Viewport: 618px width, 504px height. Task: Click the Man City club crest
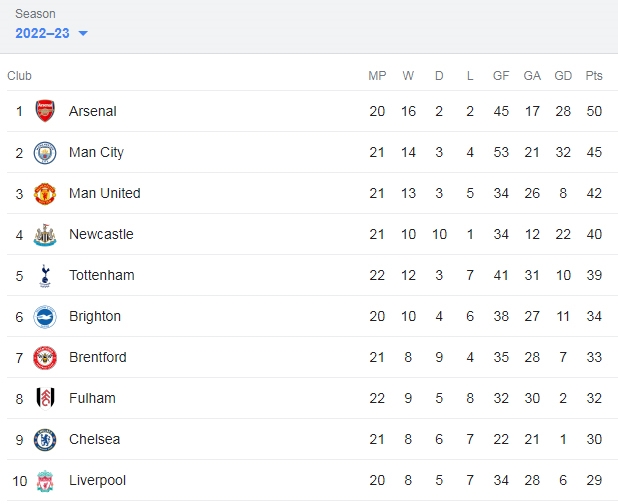(x=45, y=152)
